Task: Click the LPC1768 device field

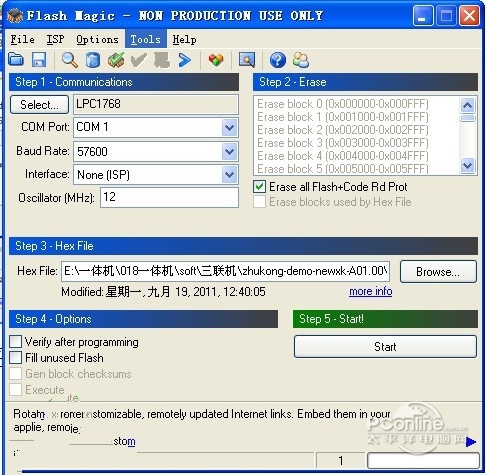Action: [156, 104]
